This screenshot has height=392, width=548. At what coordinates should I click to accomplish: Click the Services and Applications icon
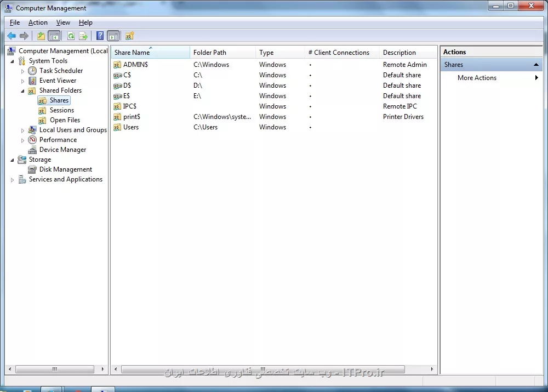pos(22,179)
